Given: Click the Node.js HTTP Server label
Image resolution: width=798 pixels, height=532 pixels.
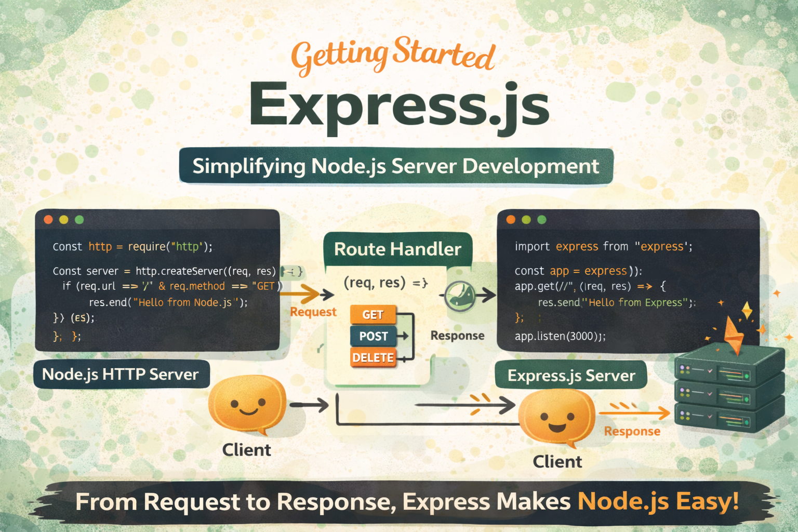Looking at the screenshot, I should (x=121, y=374).
